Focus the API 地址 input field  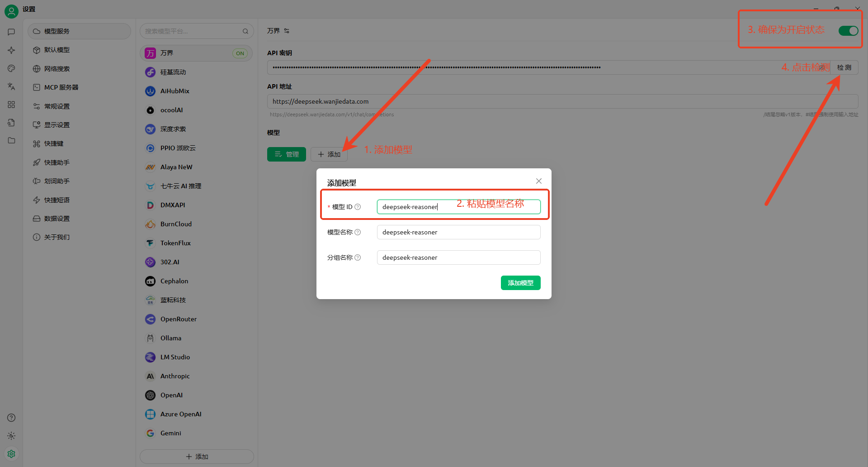tap(562, 101)
